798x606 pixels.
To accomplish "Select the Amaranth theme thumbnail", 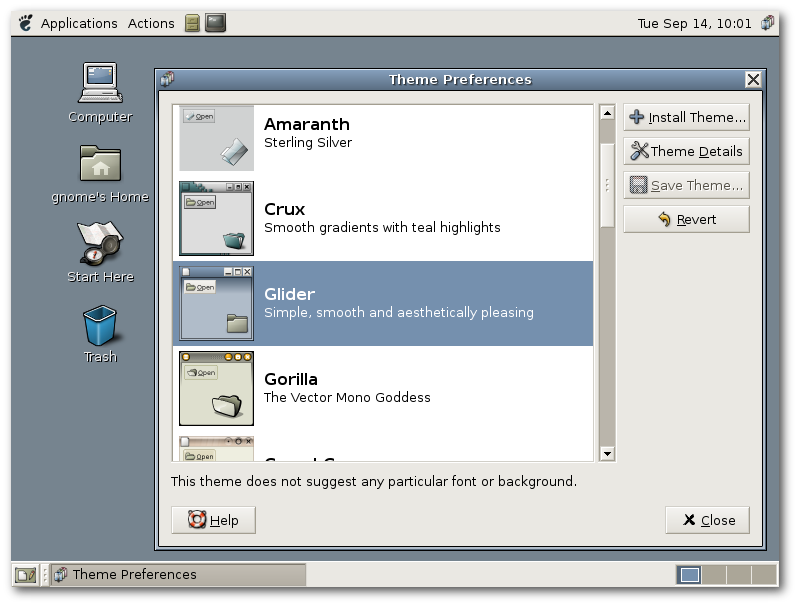I will [216, 138].
